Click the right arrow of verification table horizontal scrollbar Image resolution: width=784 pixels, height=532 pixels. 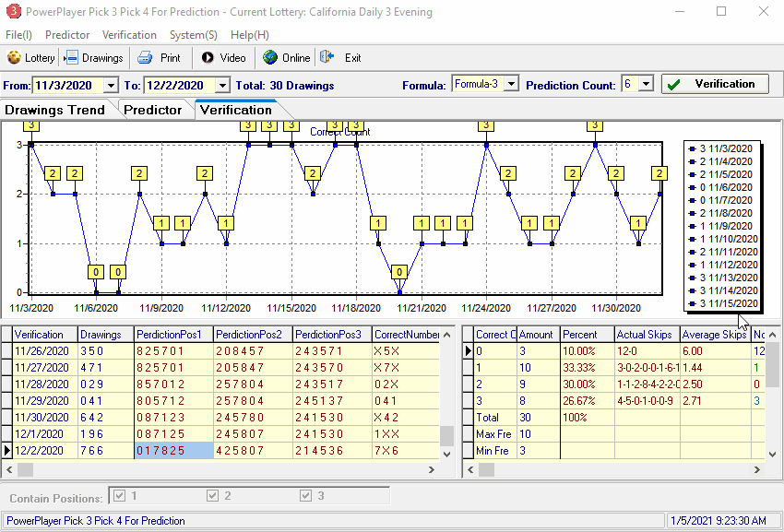432,469
